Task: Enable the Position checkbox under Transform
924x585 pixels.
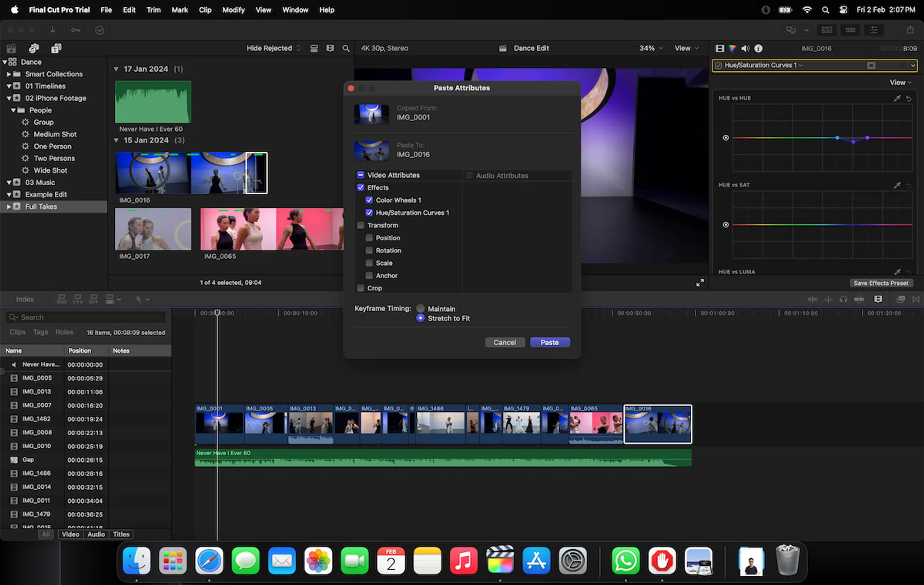Action: (x=369, y=238)
